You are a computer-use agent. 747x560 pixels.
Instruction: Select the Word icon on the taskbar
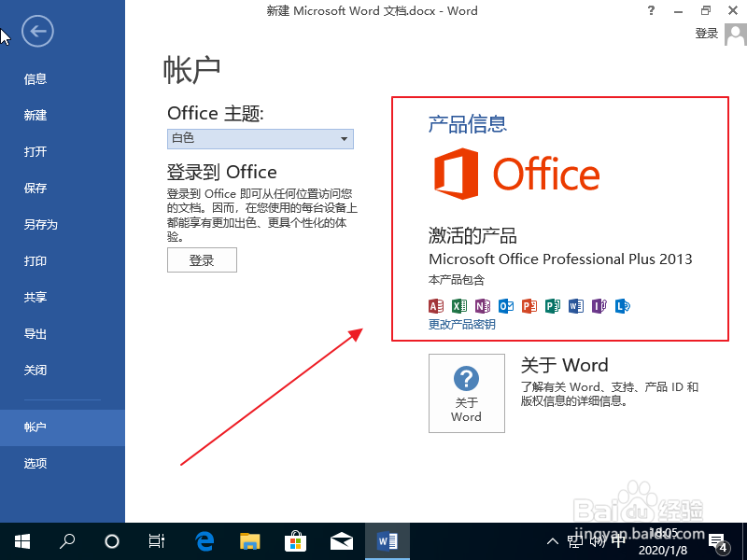pyautogui.click(x=388, y=541)
